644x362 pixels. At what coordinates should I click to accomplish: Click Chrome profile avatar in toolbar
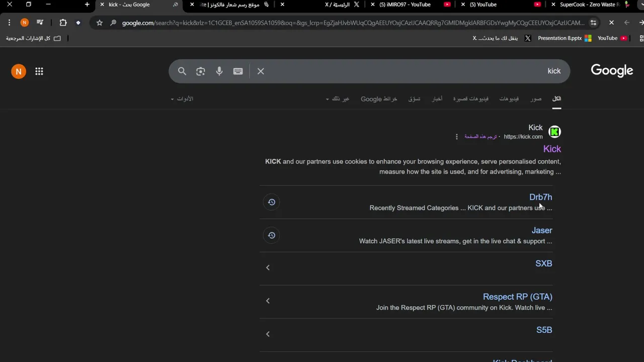[24, 23]
